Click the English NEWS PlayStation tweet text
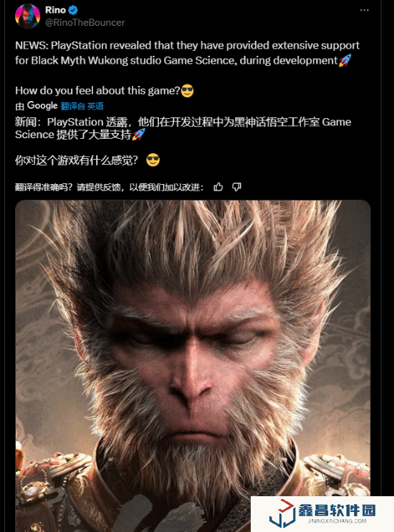The image size is (394, 532). pyautogui.click(x=187, y=53)
